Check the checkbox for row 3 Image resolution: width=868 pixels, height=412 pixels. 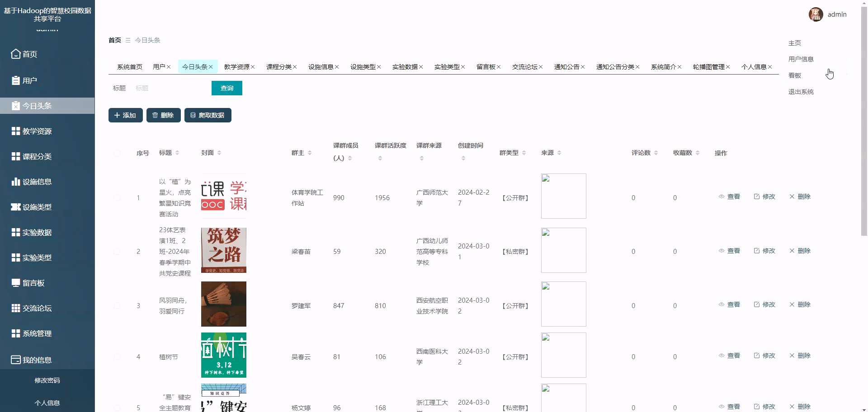pyautogui.click(x=117, y=306)
